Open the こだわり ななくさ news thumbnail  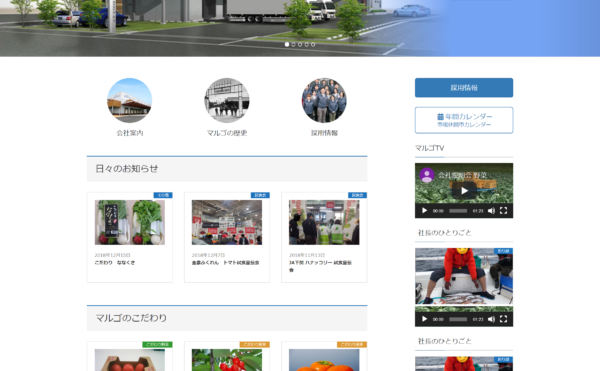tap(130, 222)
